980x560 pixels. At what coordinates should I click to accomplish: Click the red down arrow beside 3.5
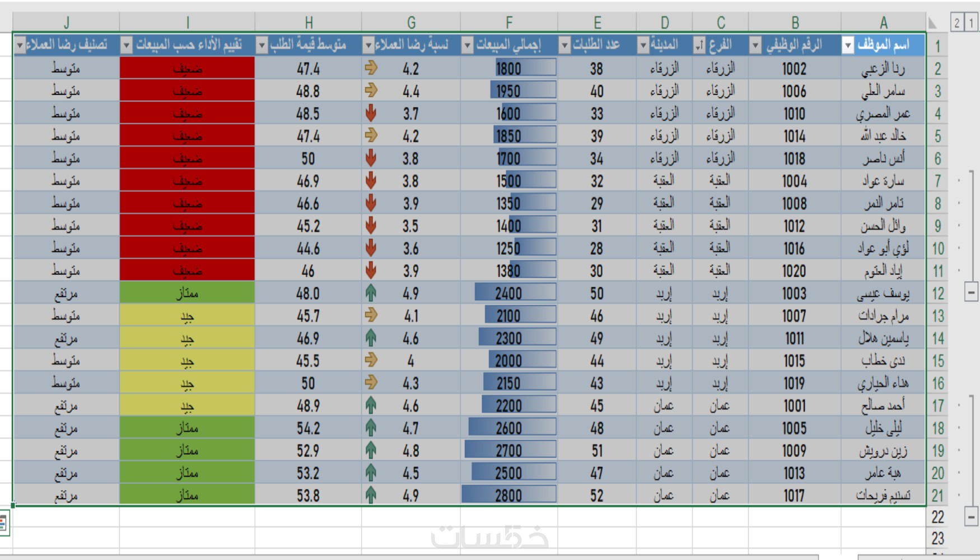[371, 226]
